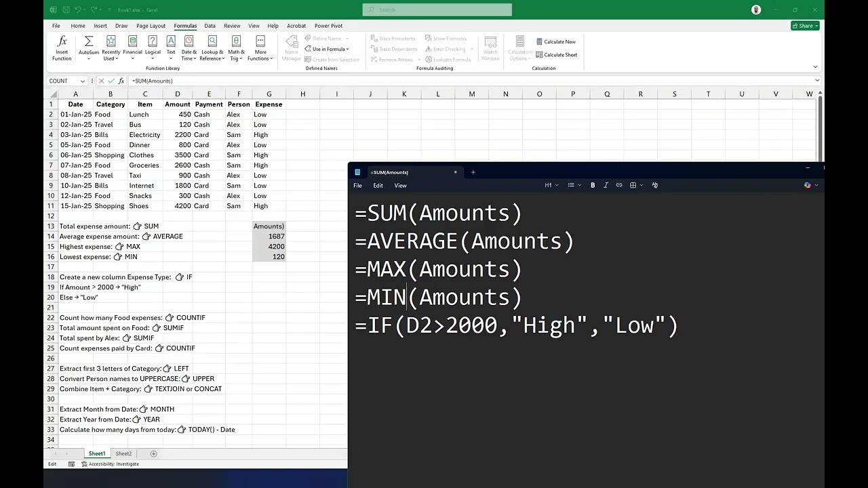Add a new sheet
868x488 pixels.
point(153,453)
